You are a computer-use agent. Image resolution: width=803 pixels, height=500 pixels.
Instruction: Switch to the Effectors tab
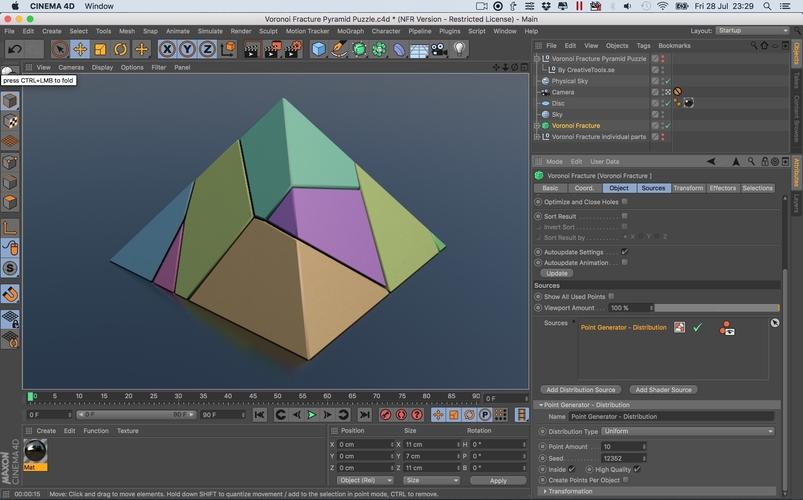point(722,188)
